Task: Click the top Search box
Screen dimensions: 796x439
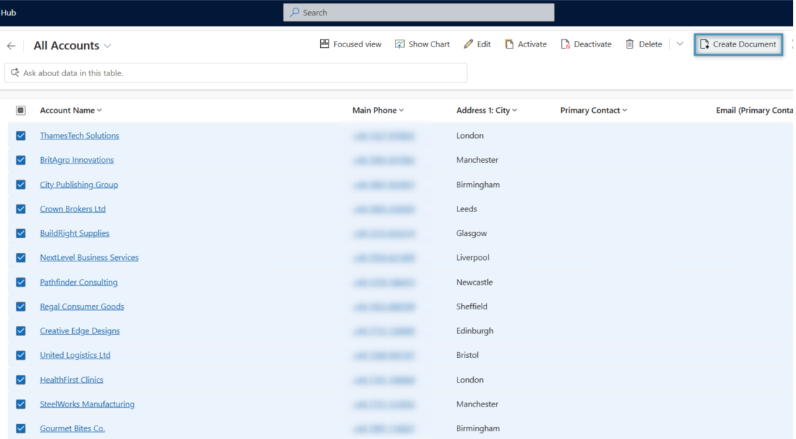Action: tap(418, 12)
